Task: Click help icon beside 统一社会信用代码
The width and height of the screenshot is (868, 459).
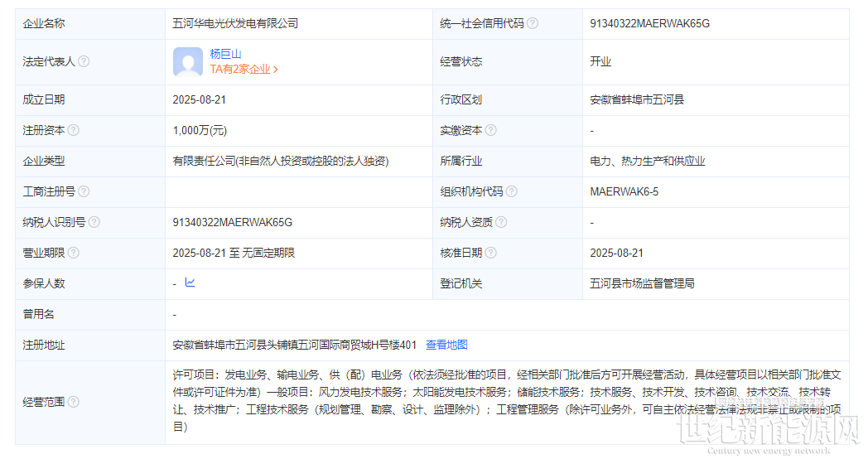Action: (x=533, y=24)
